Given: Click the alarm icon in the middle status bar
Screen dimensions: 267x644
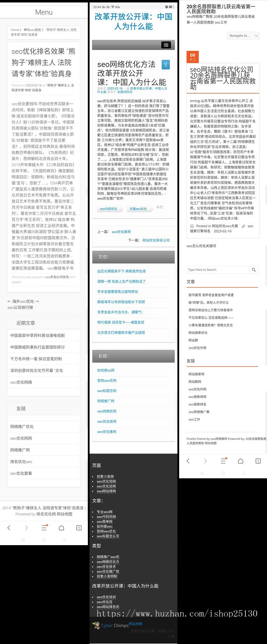Looking at the screenshot, I should click(x=167, y=7).
